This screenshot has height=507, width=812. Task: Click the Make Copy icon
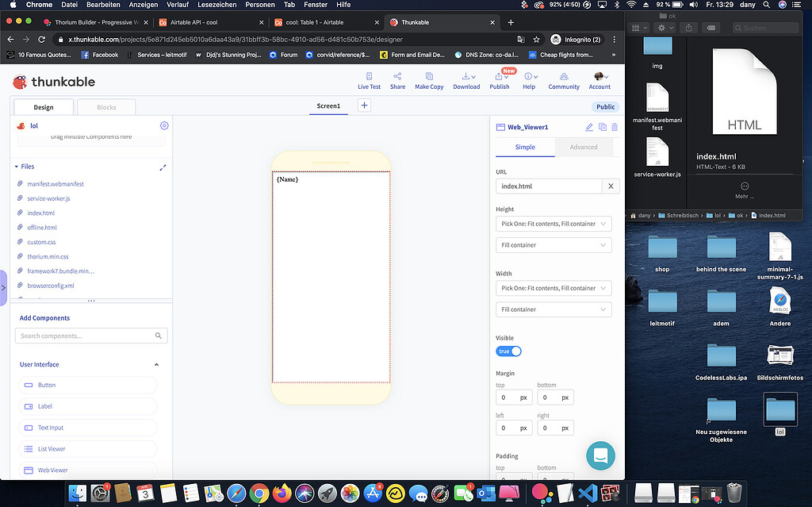coord(429,80)
